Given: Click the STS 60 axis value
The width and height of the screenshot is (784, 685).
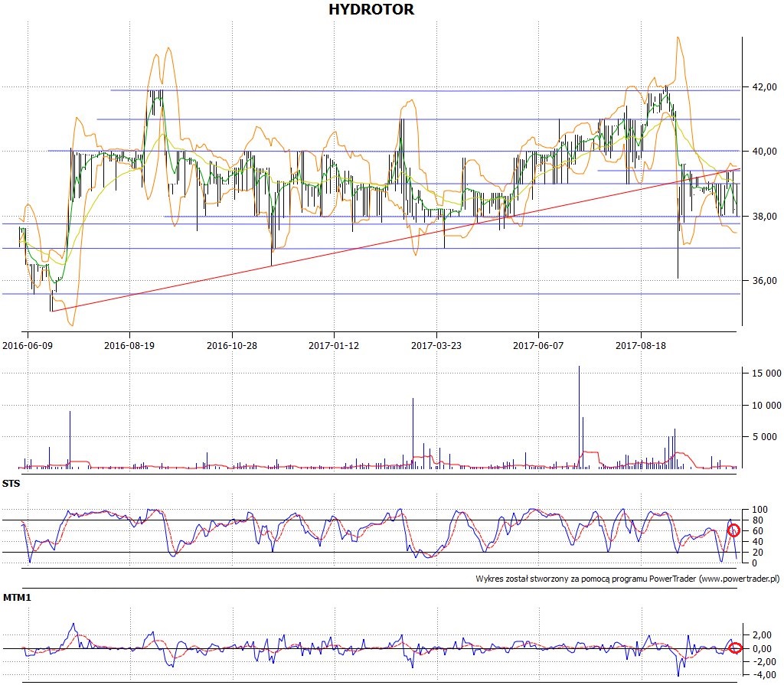Looking at the screenshot, I should tap(758, 531).
